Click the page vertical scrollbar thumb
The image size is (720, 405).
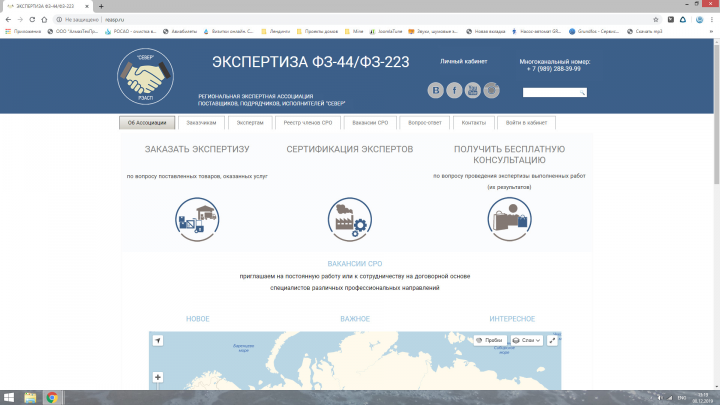[x=716, y=115]
